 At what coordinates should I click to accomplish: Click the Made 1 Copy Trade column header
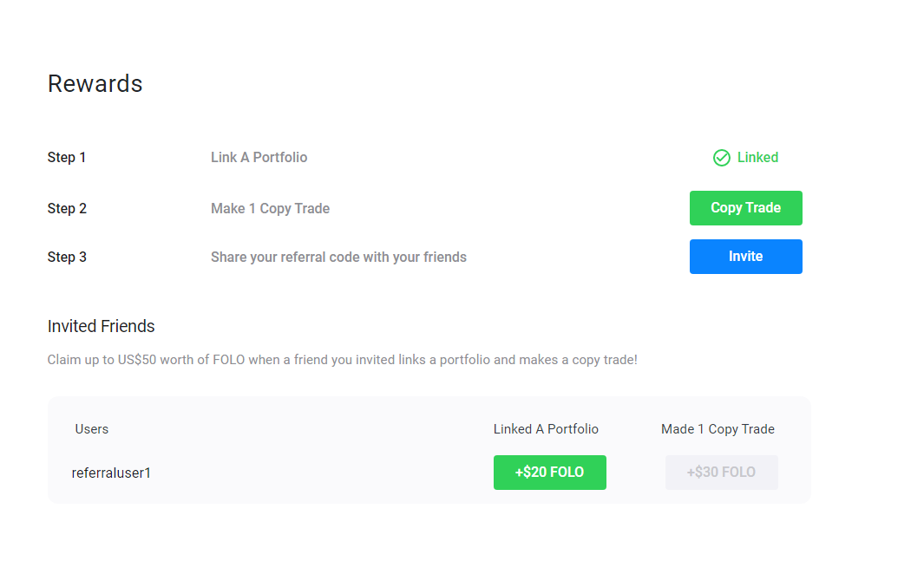pos(718,429)
